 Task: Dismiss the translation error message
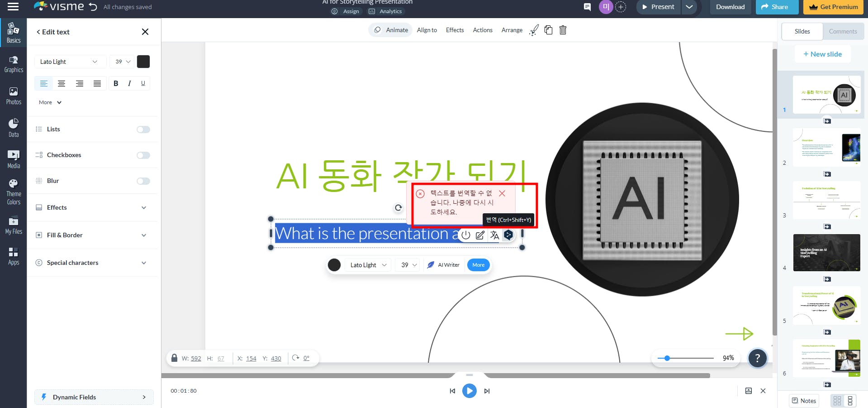[502, 193]
